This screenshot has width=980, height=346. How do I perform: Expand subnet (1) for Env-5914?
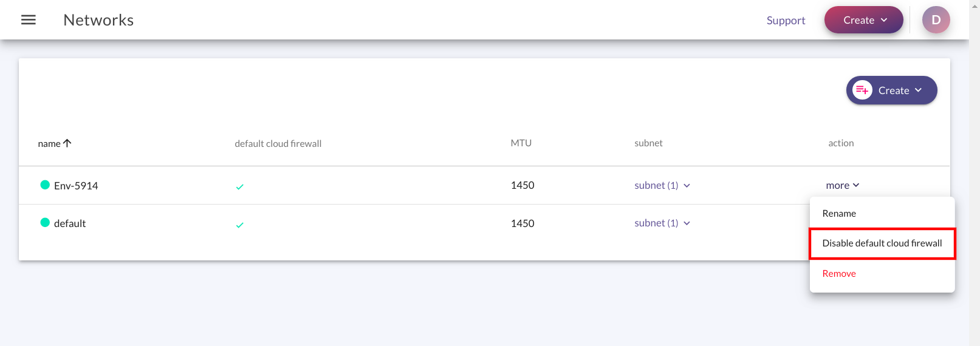[x=662, y=185]
